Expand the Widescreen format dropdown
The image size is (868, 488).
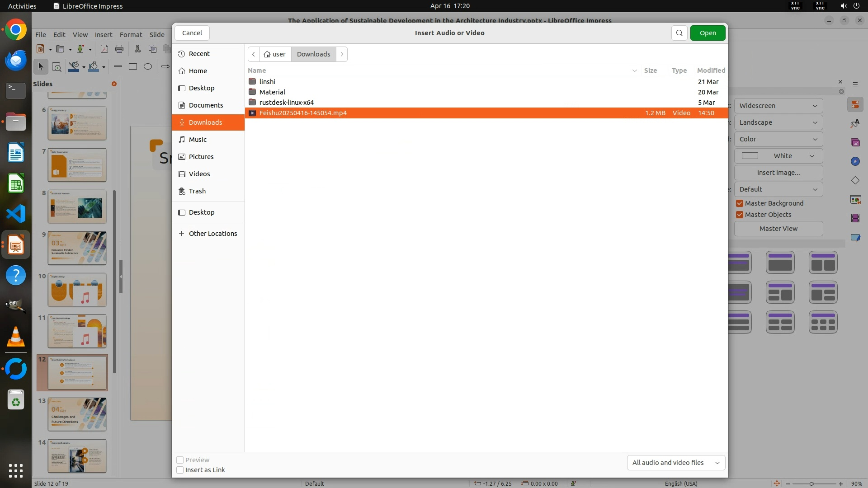[x=778, y=106]
